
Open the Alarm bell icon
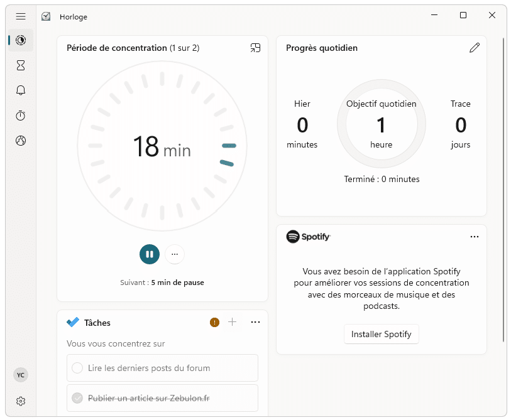[21, 90]
